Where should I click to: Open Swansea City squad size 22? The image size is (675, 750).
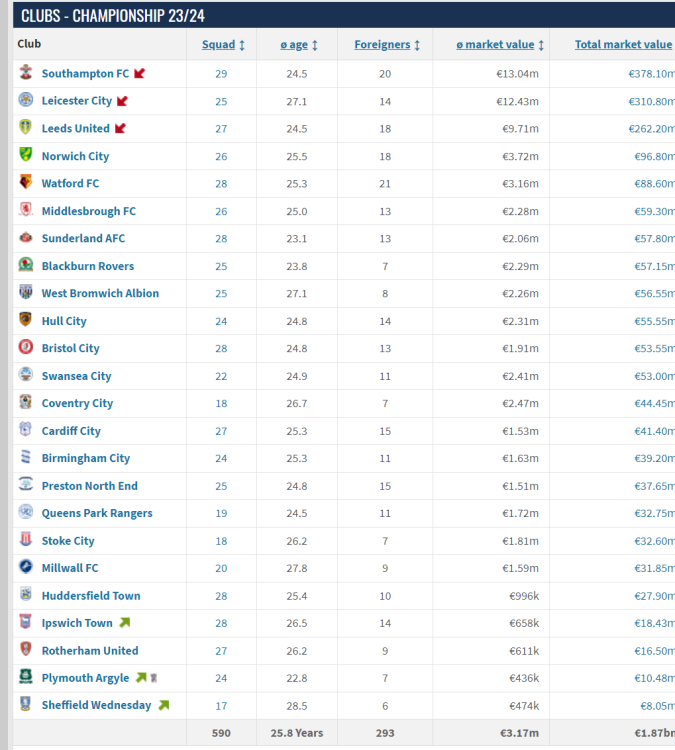[221, 376]
